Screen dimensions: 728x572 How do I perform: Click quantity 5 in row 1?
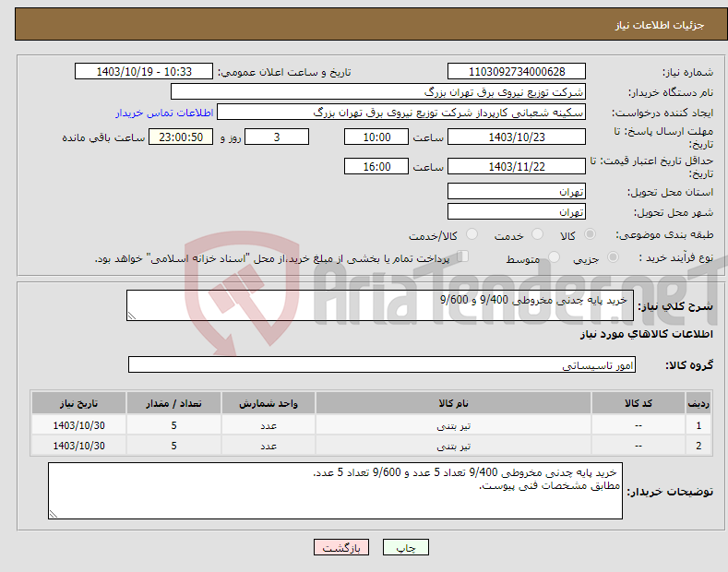click(173, 425)
